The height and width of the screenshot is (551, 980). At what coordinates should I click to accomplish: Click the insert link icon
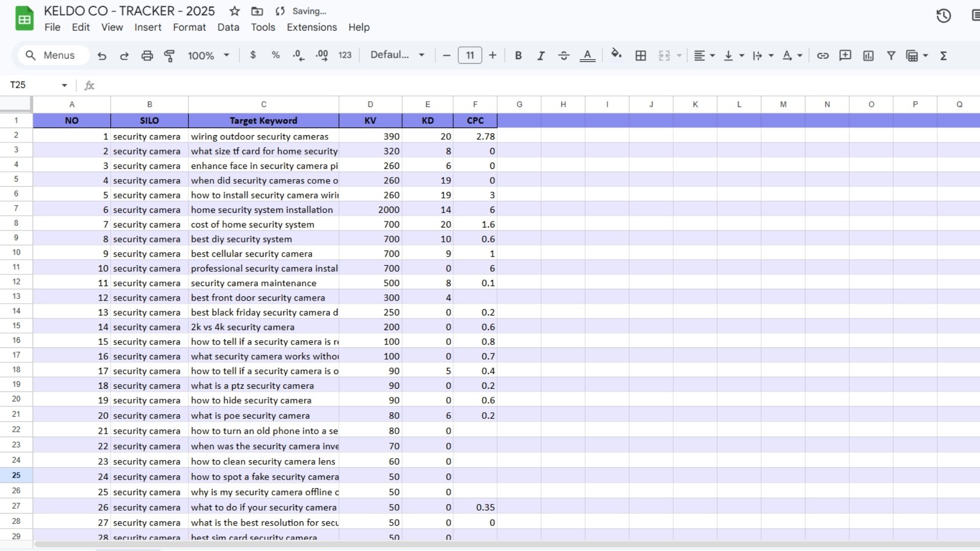[x=822, y=56]
